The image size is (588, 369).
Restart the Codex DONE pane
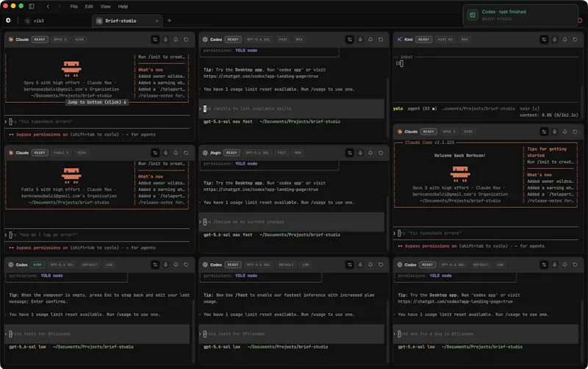[186, 265]
